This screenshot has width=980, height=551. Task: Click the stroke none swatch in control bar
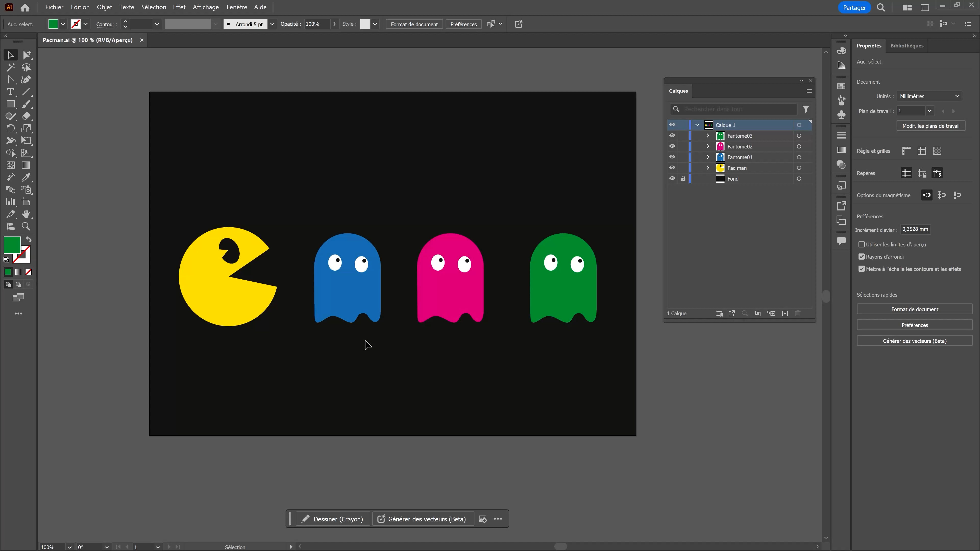[x=75, y=24]
